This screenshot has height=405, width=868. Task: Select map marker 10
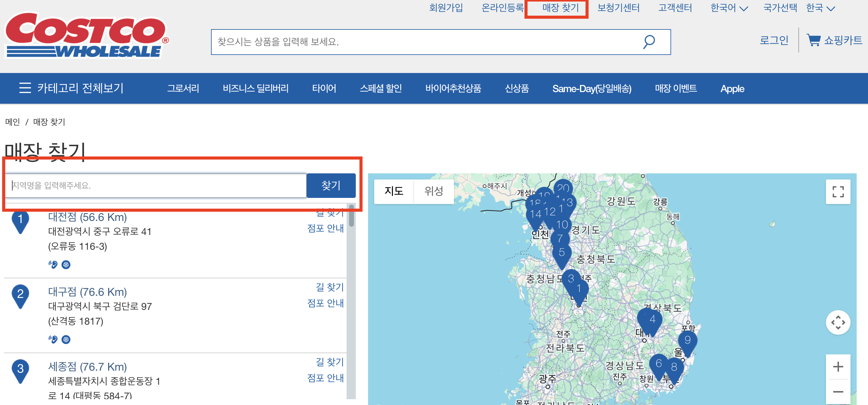pyautogui.click(x=562, y=224)
